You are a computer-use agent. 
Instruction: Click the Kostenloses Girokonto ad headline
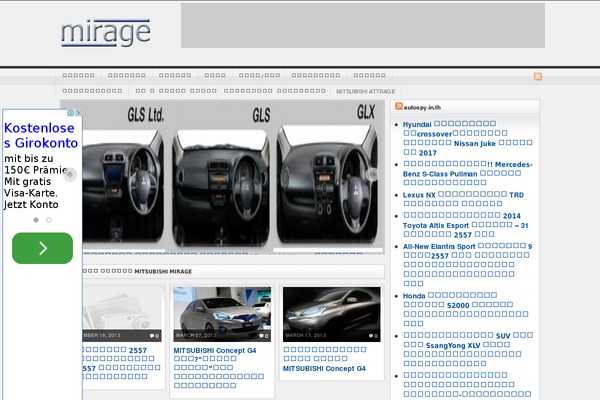[x=41, y=135]
